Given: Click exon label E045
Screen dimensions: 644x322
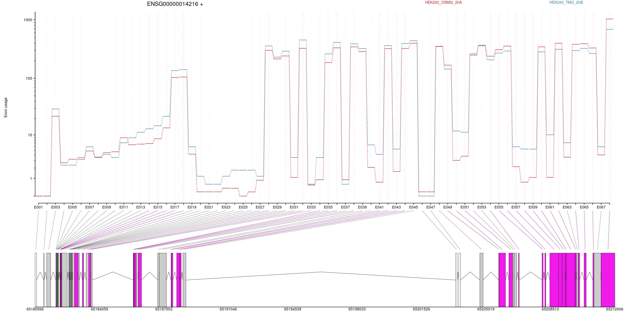Looking at the screenshot, I should coord(414,207).
